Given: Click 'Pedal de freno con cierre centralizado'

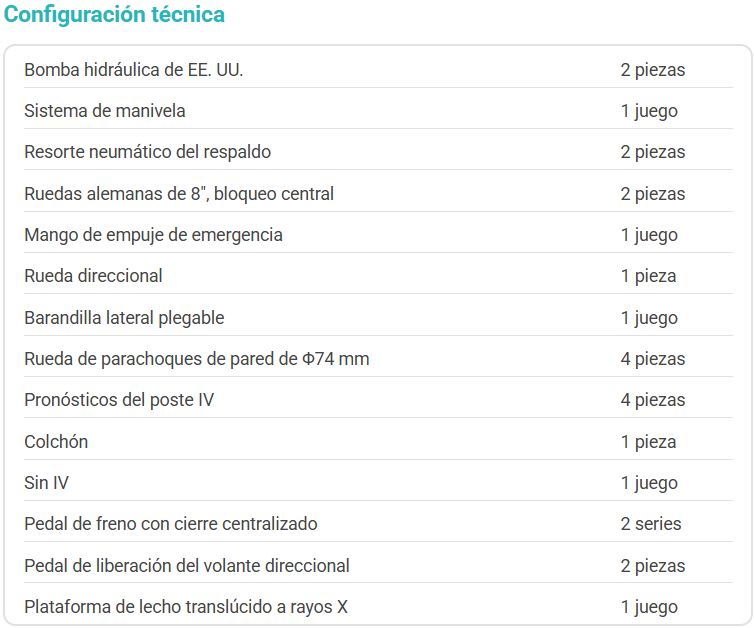Looking at the screenshot, I should pos(171,524).
